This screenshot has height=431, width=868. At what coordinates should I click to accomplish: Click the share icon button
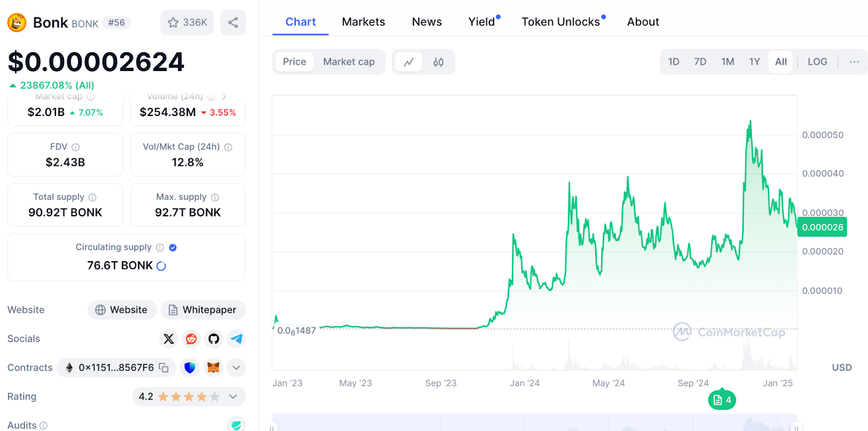[233, 22]
